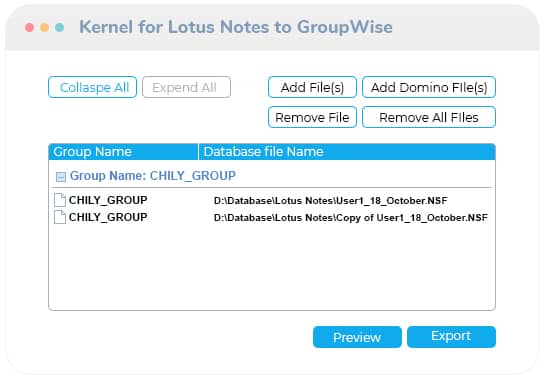545x380 pixels.
Task: Clear list with Remove All Files
Action: tap(429, 117)
